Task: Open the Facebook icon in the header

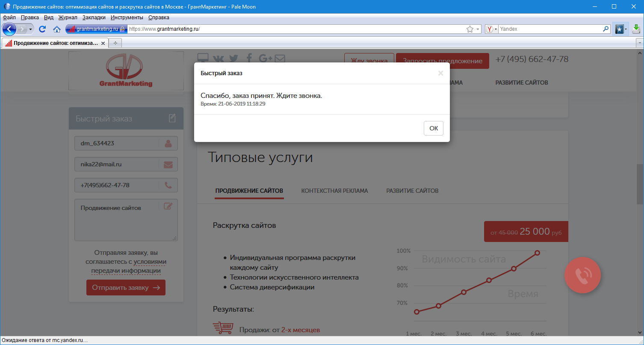Action: (249, 59)
